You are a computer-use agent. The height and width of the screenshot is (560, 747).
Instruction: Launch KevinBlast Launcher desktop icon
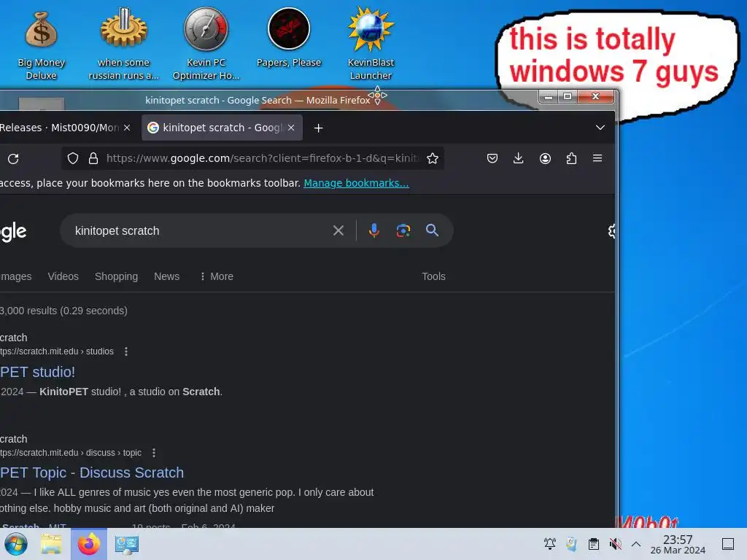click(371, 44)
